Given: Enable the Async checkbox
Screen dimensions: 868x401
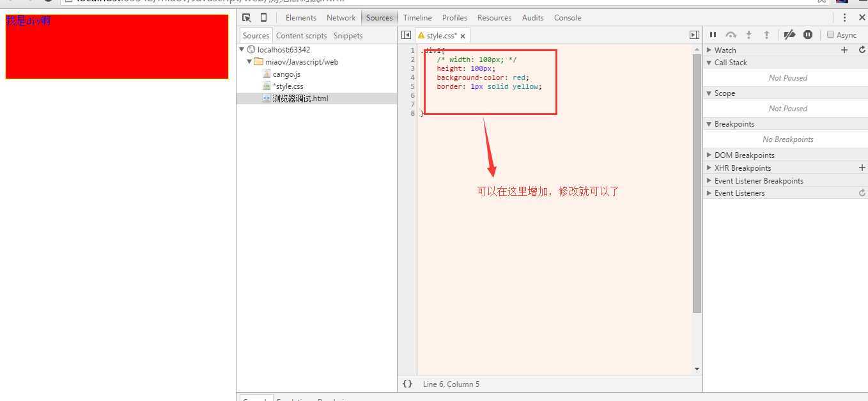Looking at the screenshot, I should (830, 35).
